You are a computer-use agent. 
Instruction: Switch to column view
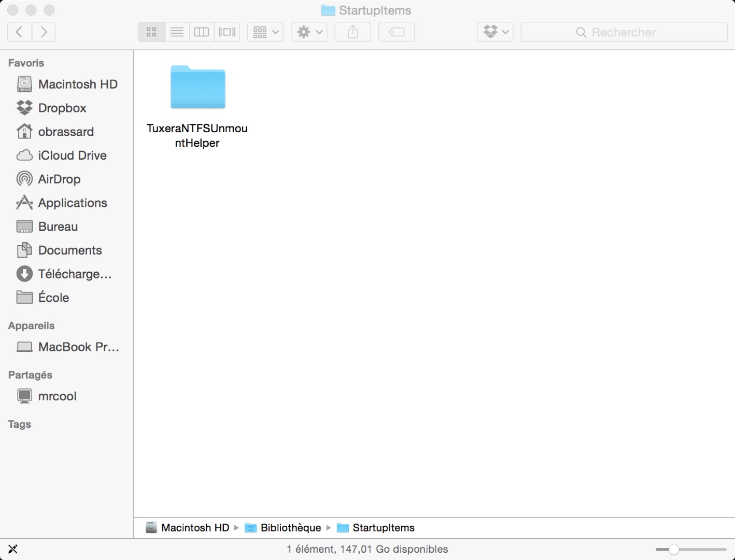202,32
